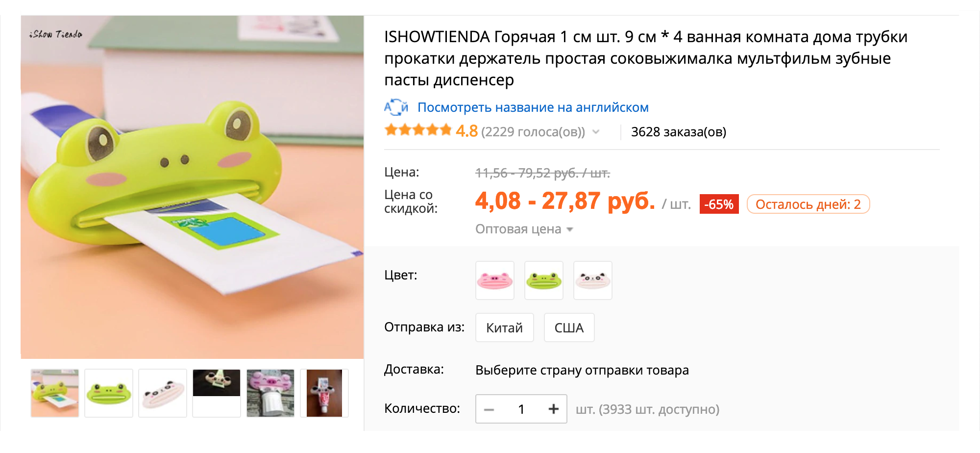Viewport: 980px width, 453px height.
Task: Click the translate icon beside title link
Action: pos(396,107)
